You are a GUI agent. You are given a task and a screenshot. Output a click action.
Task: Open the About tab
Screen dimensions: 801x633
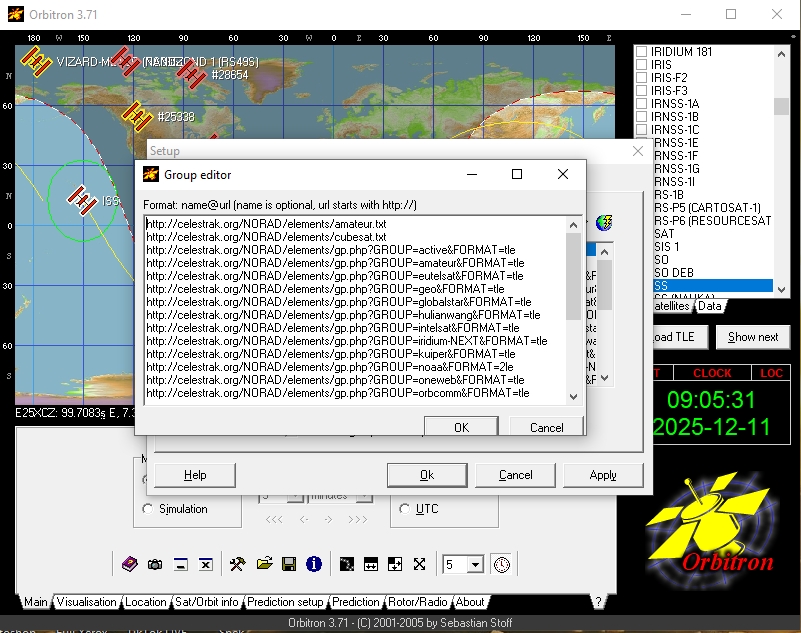(x=469, y=602)
